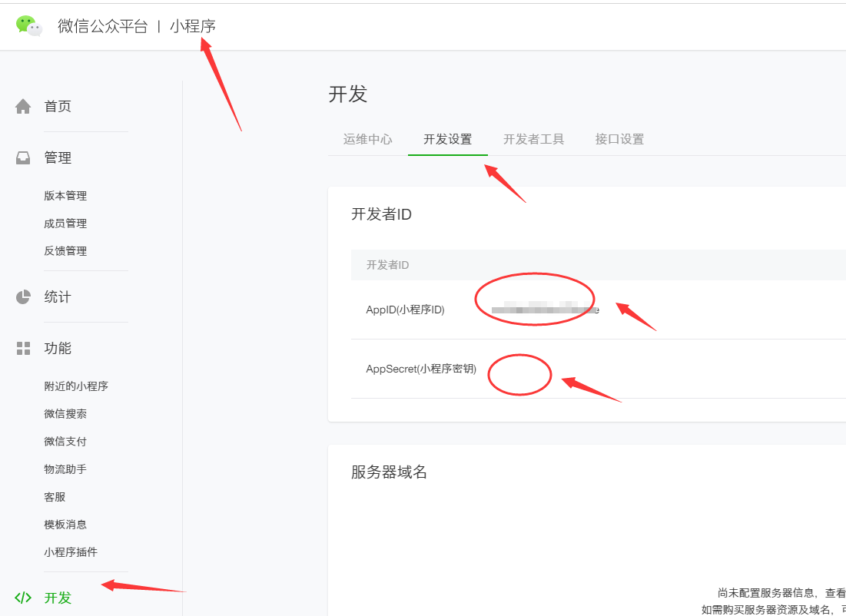Go to 反馈管理
Image resolution: width=846 pixels, height=616 pixels.
coord(65,251)
